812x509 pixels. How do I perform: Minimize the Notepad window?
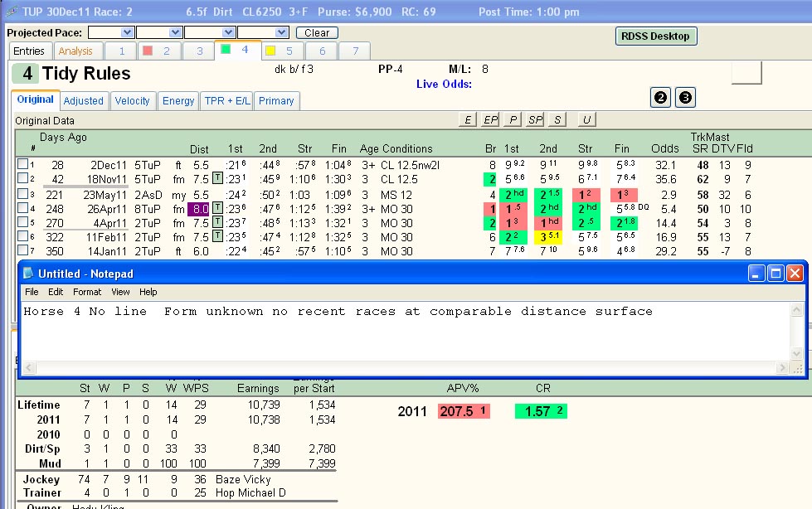756,274
